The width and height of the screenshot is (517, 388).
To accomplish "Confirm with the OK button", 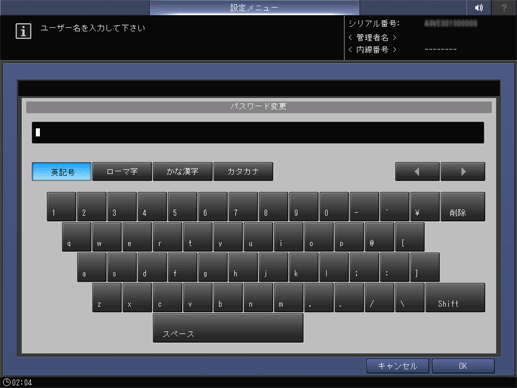I will [463, 366].
